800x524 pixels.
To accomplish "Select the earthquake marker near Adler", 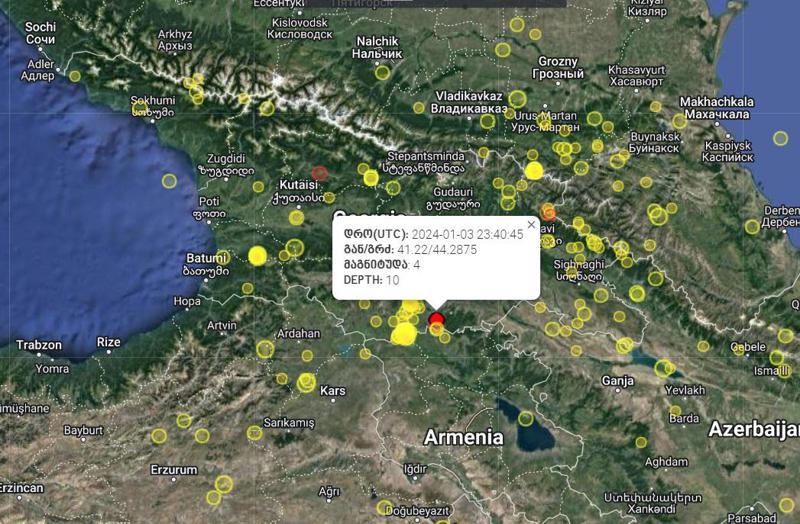I will point(75,75).
